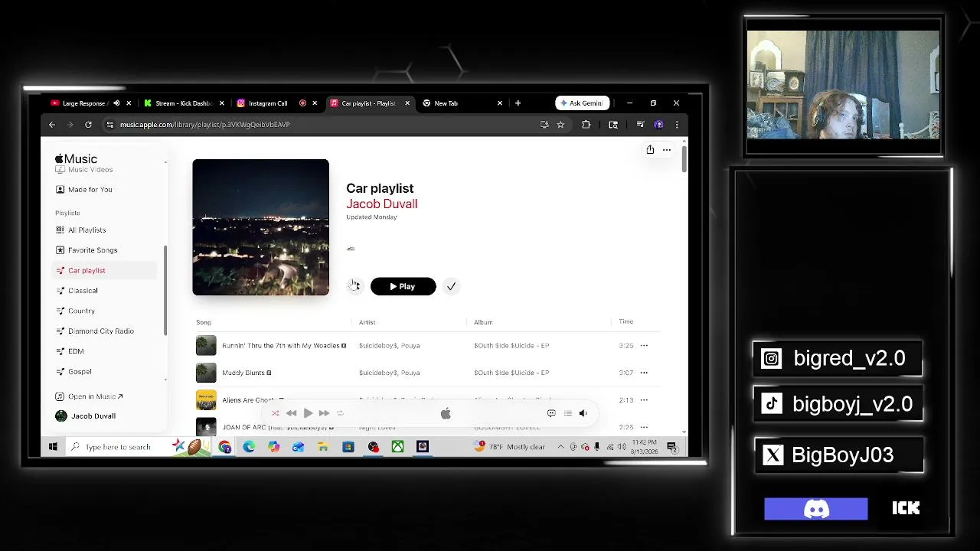The image size is (980, 551).
Task: Click the Open in Music link
Action: (x=90, y=396)
